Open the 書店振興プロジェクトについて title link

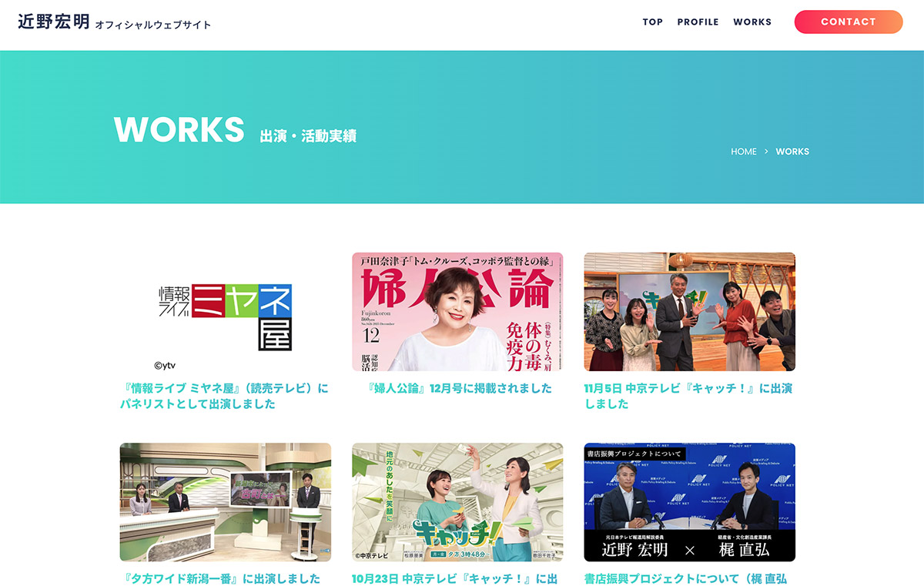685,578
